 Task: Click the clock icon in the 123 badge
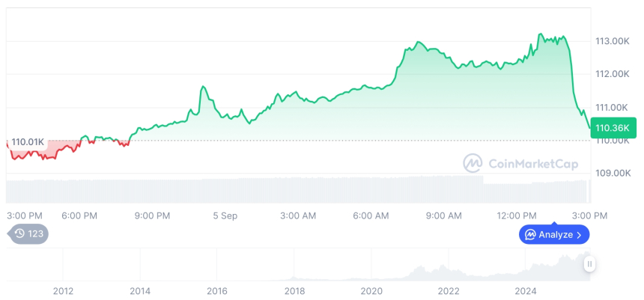(19, 233)
